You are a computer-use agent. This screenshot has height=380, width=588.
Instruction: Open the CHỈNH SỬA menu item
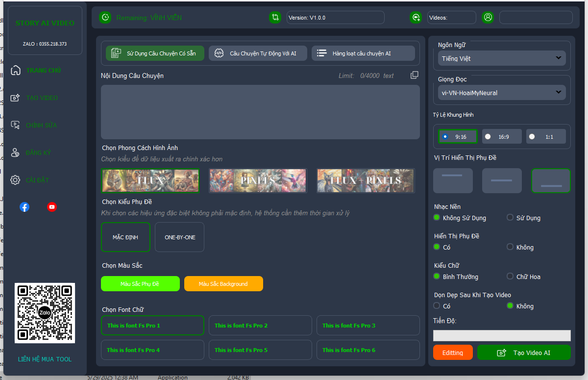point(42,126)
